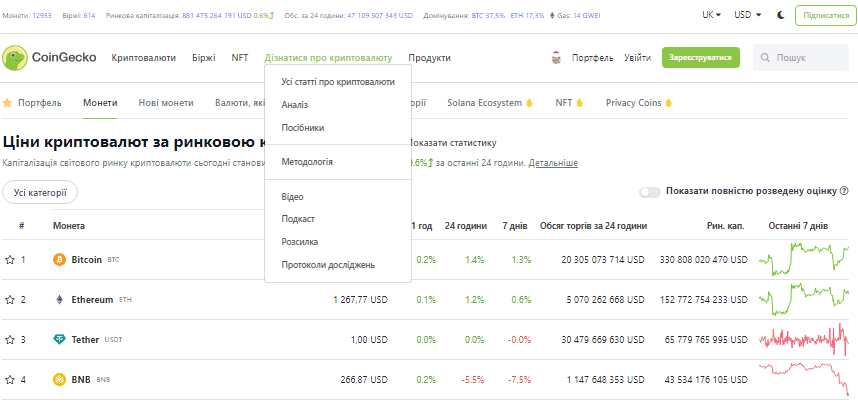Star Bitcoin as a favorite
Viewport: 858px width, 402px height.
9,260
